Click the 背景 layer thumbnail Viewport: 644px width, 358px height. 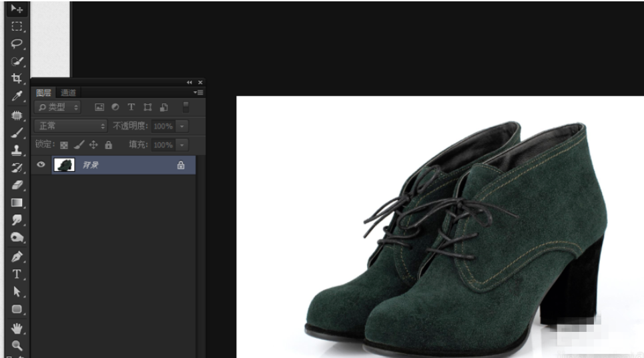coord(64,165)
